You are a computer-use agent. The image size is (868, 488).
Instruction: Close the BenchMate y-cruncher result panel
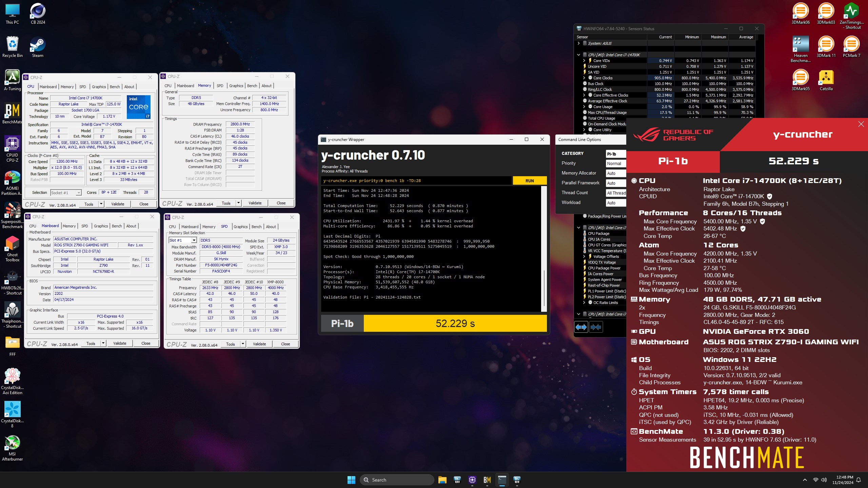coord(861,124)
